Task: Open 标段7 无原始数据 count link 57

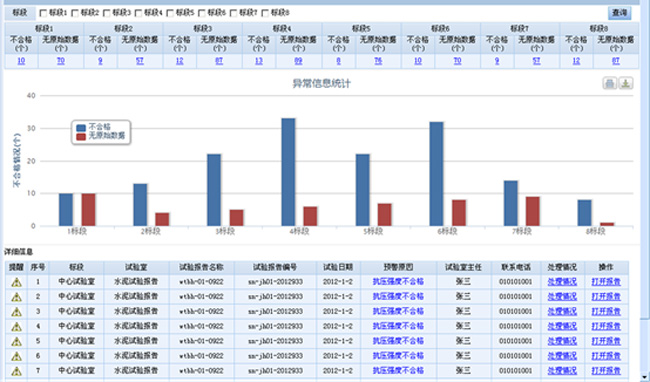Action: coord(536,61)
